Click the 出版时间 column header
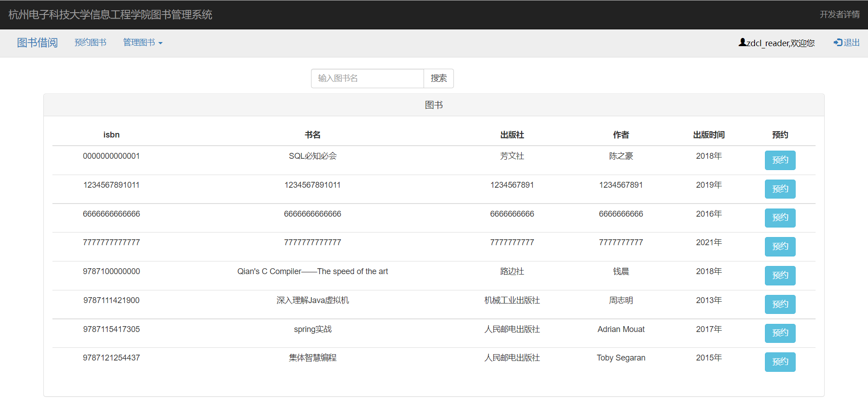This screenshot has height=408, width=868. click(708, 135)
